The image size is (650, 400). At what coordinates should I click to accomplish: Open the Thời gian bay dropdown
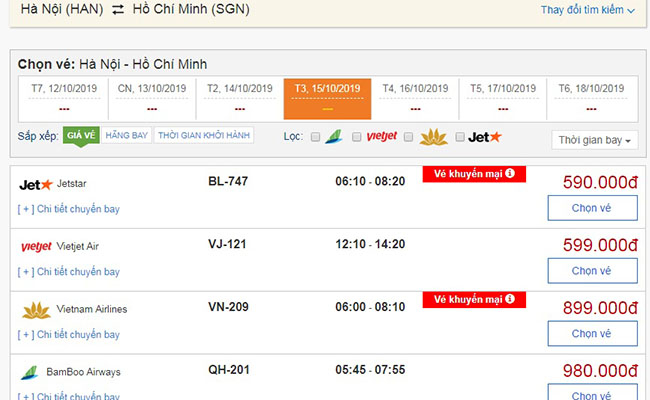click(595, 140)
